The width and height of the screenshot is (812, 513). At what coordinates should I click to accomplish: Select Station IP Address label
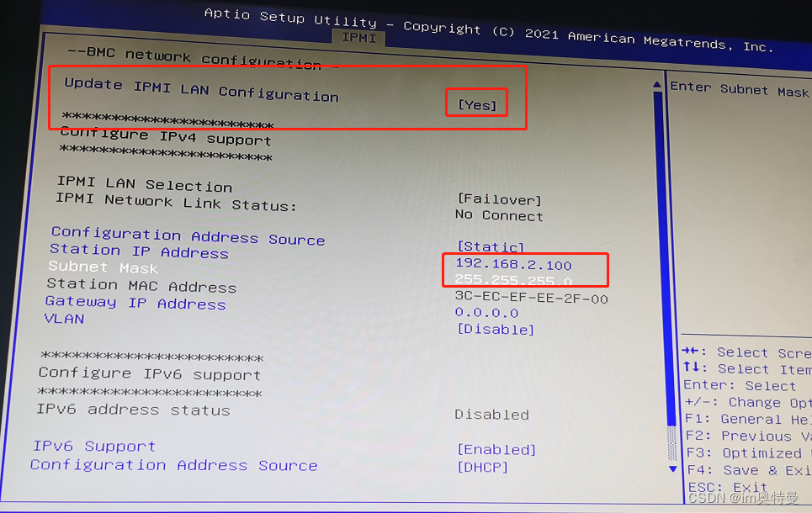point(139,251)
